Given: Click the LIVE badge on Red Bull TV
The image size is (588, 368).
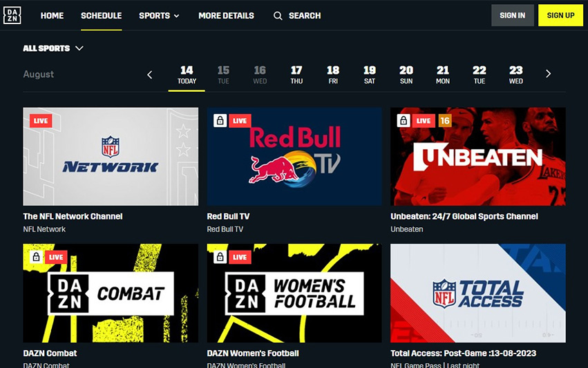Looking at the screenshot, I should point(240,121).
